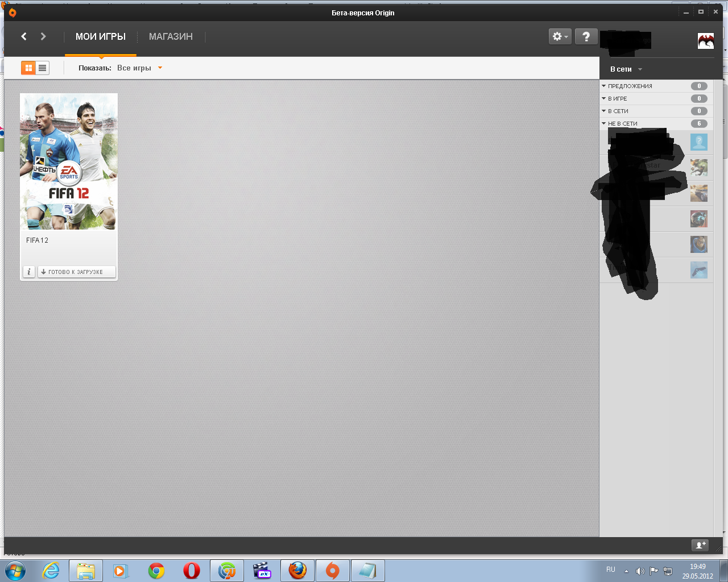This screenshot has height=582, width=728.
Task: Select fourth offline friend avatar
Action: pyautogui.click(x=699, y=219)
